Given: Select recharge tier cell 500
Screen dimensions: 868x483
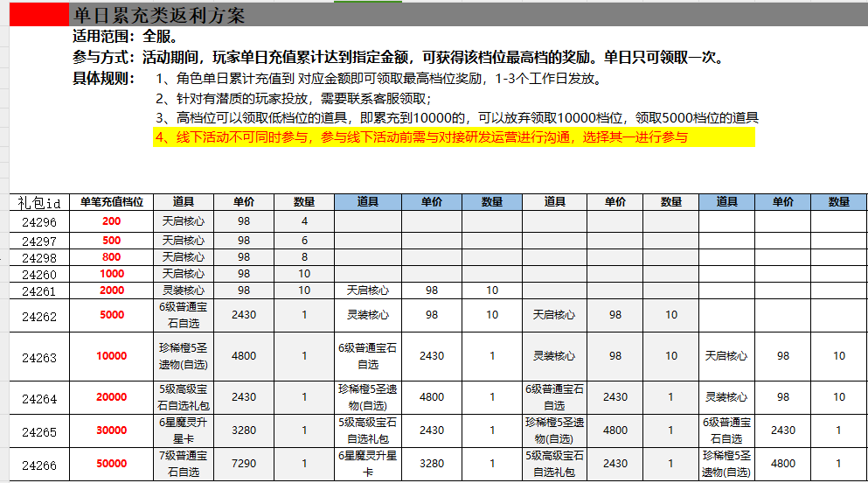Looking at the screenshot, I should 111,241.
